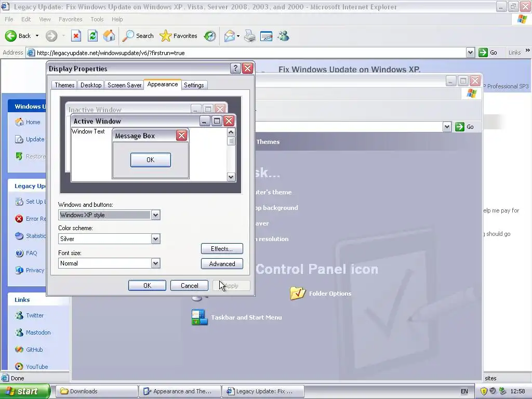Click the security shield tray icon

[x=484, y=391]
